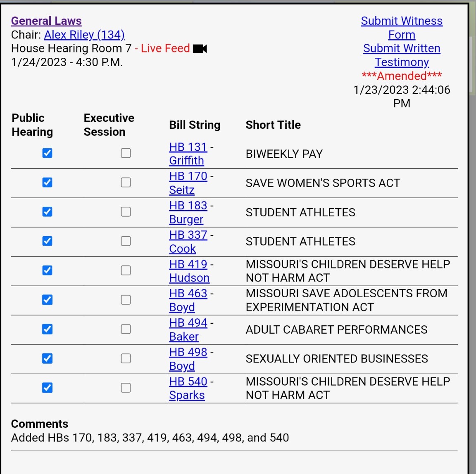Viewport: 476px width, 474px height.
Task: Open the HB 419 bill link
Action: coord(188,264)
